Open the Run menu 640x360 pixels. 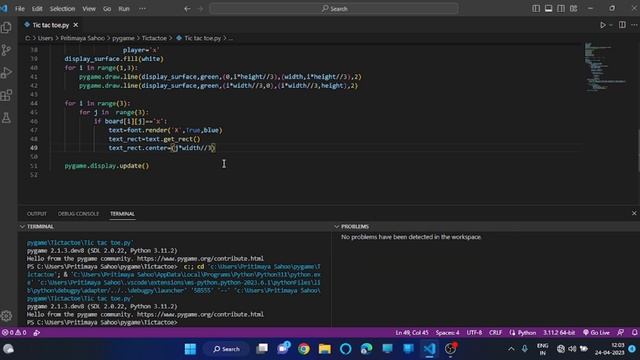[124, 9]
